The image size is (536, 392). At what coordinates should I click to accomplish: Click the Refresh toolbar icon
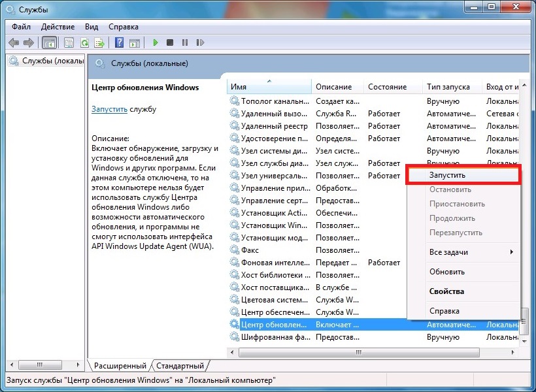pos(84,42)
